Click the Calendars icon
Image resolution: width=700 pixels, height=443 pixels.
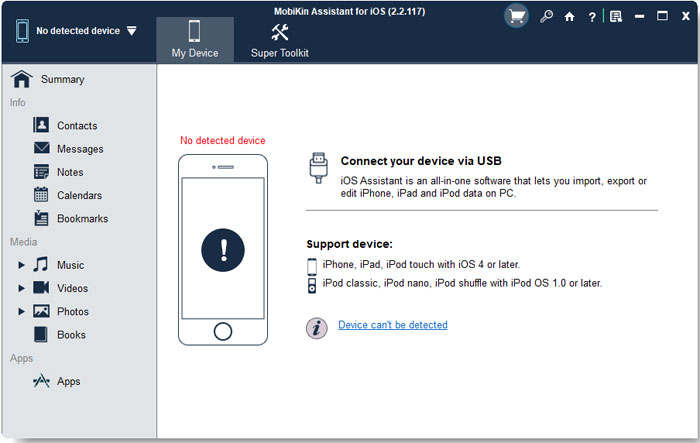pos(41,194)
